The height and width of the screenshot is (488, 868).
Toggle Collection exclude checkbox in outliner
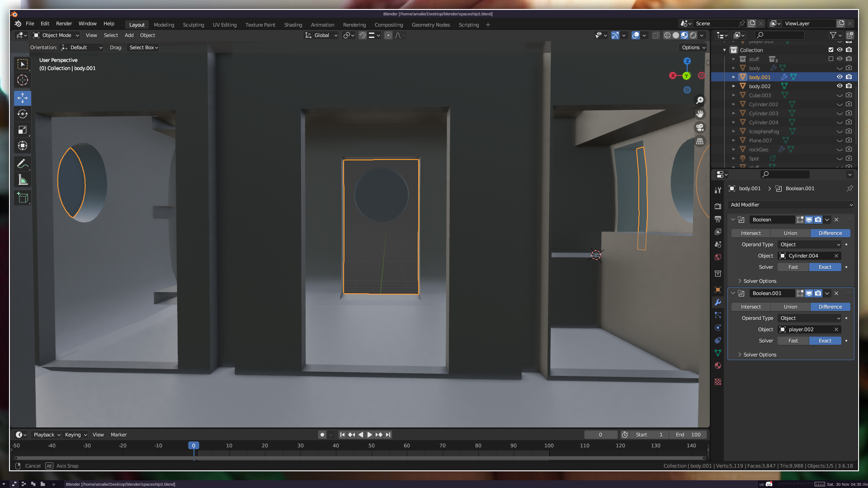[x=830, y=50]
